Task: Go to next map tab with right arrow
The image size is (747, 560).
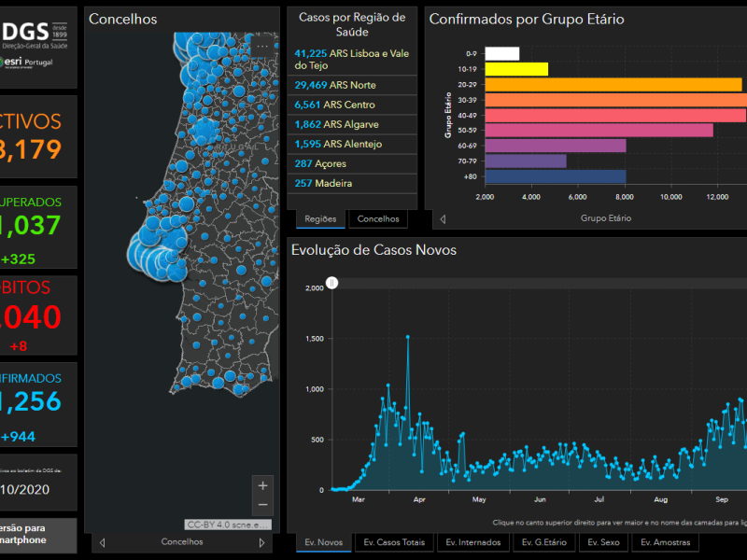Action: tap(261, 542)
